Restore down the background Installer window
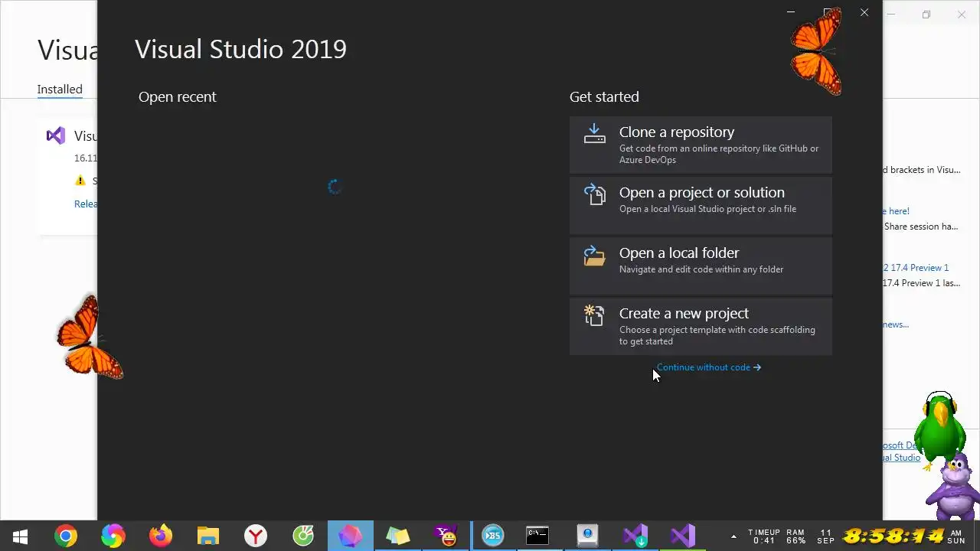 (926, 15)
